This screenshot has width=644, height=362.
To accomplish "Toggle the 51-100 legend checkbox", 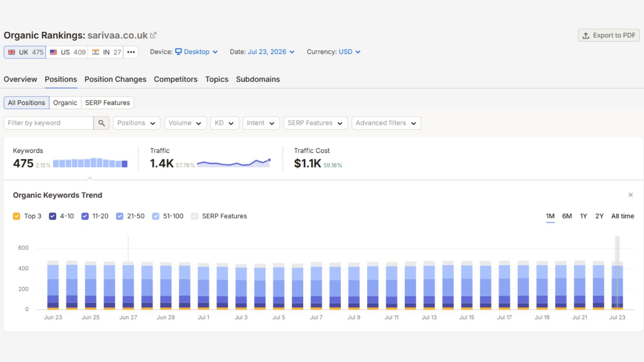I will [x=156, y=216].
